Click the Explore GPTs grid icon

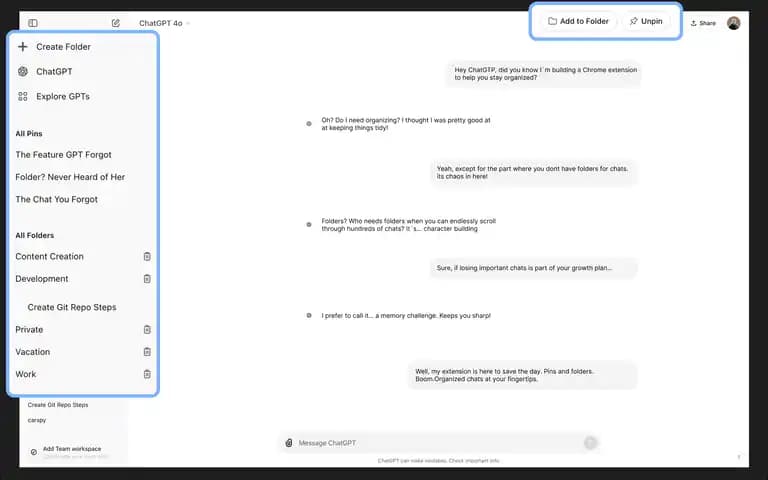pos(23,96)
